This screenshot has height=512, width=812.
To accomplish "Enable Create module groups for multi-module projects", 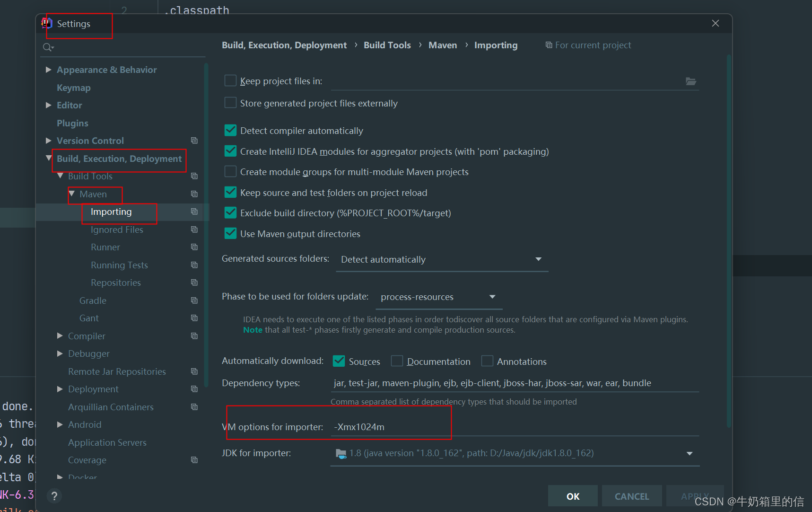I will point(230,171).
